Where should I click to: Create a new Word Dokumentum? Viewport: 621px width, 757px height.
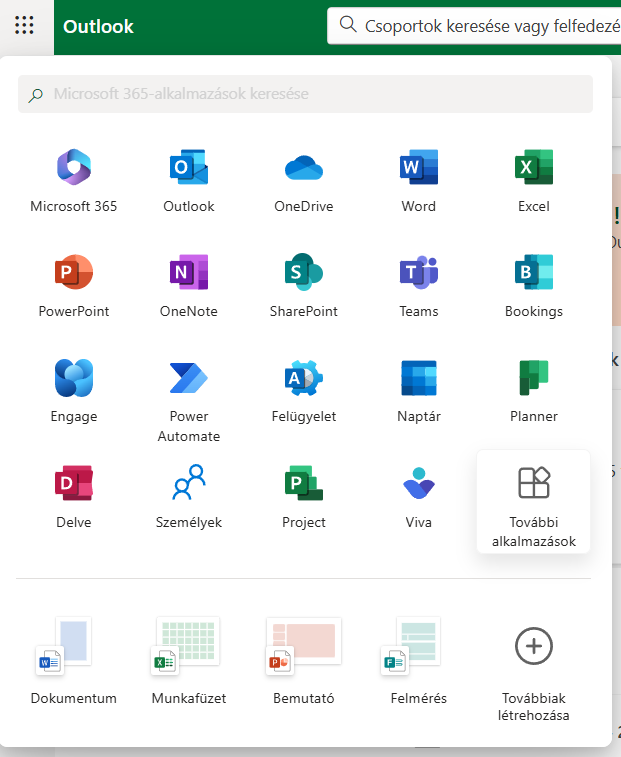[74, 661]
